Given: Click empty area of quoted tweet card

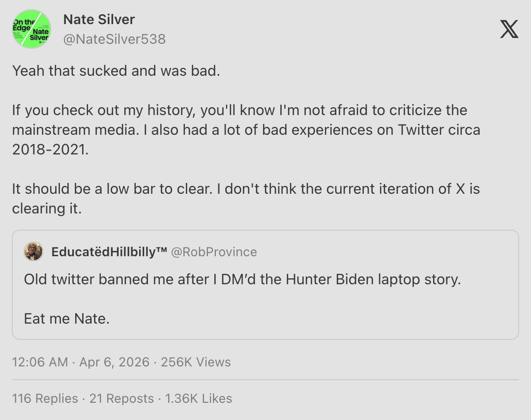Looking at the screenshot, I should click(x=344, y=315).
